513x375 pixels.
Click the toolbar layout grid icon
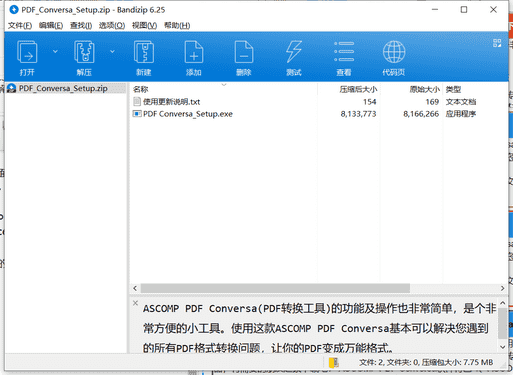[x=497, y=43]
